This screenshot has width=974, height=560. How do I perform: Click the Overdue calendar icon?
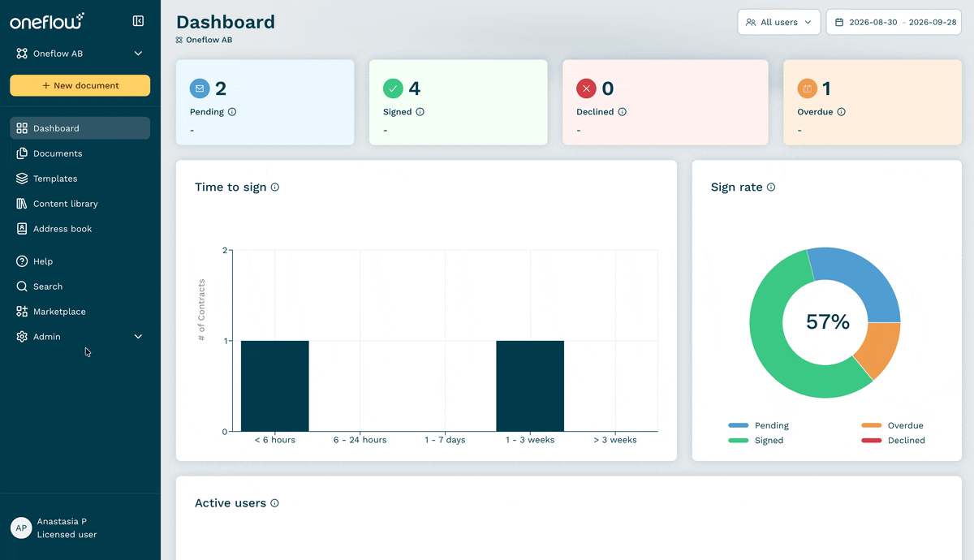[x=807, y=88]
